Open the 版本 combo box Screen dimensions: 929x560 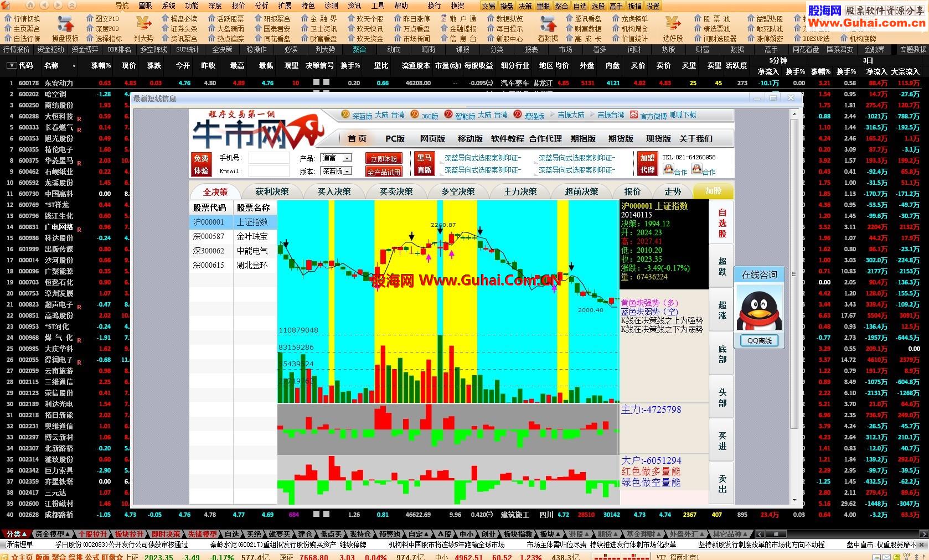(x=336, y=171)
